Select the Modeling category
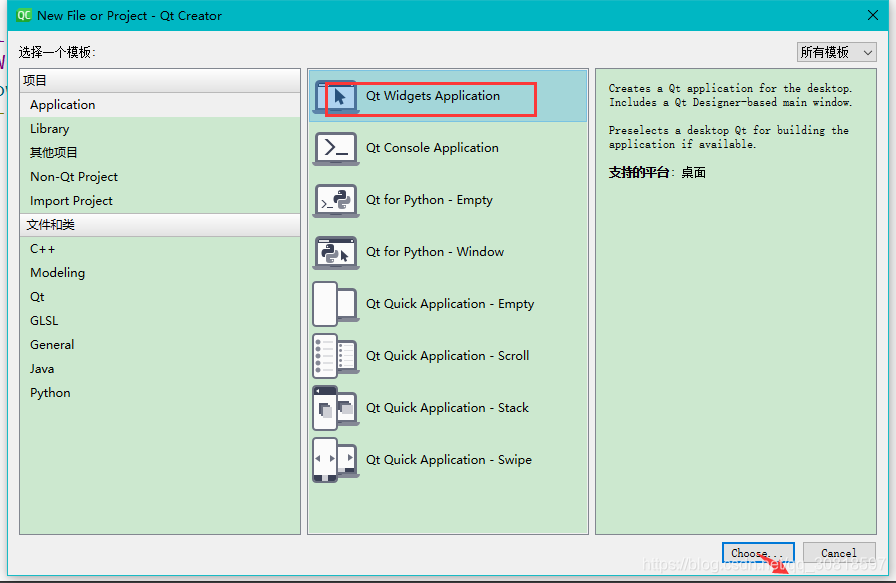896x583 pixels. click(160, 273)
